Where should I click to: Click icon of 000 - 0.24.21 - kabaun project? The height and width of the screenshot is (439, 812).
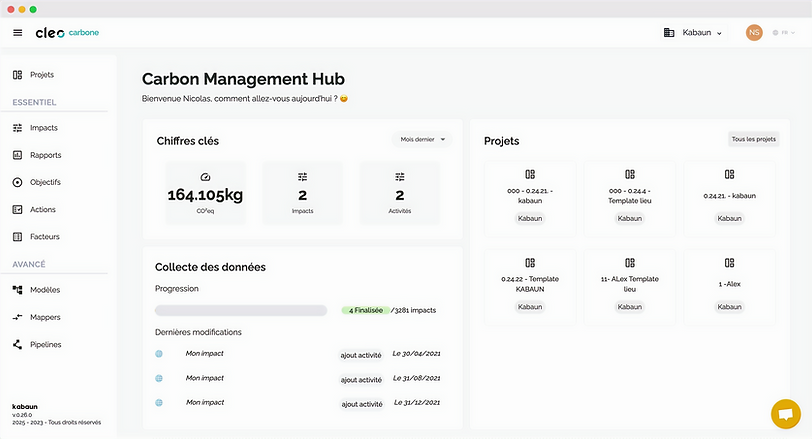click(x=530, y=174)
